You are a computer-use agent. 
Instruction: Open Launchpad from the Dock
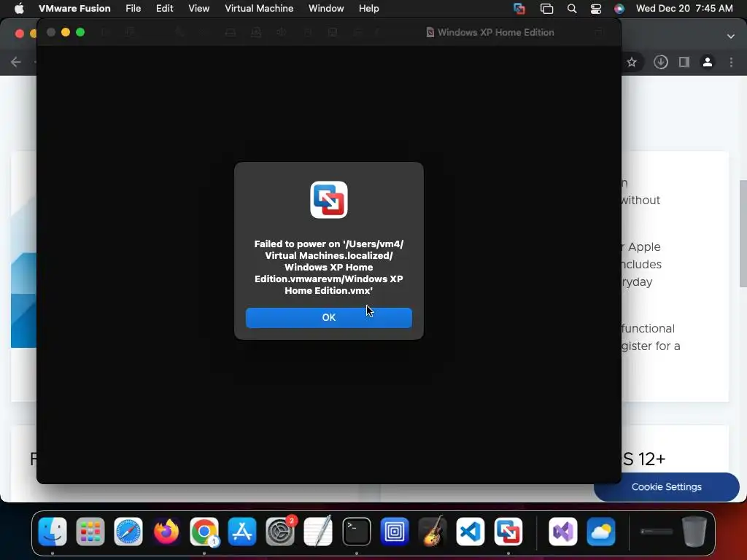pos(90,532)
